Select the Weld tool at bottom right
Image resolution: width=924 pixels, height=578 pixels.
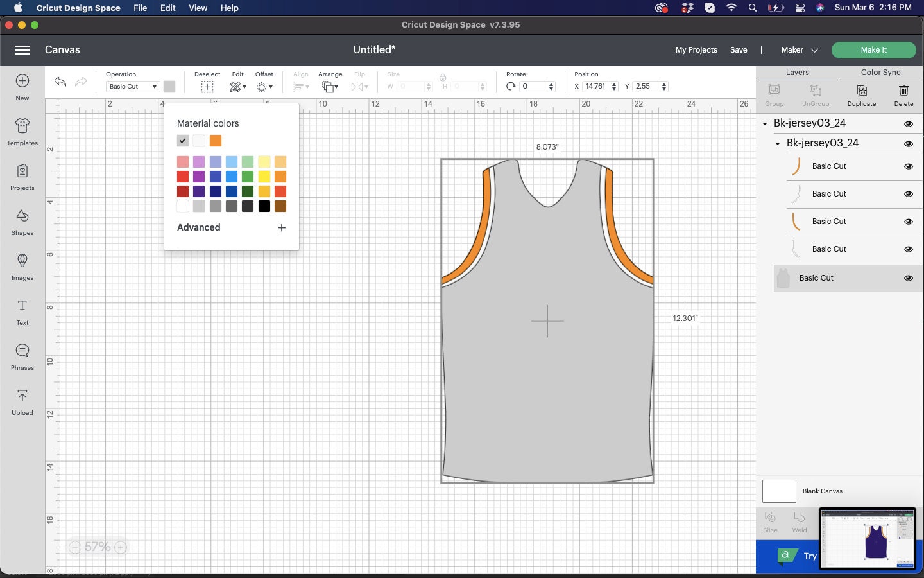tap(799, 522)
